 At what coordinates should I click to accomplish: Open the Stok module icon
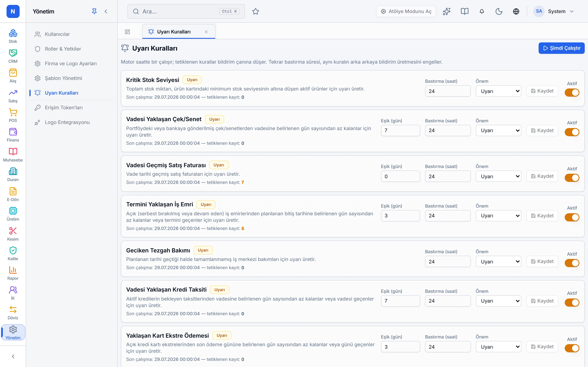(13, 33)
